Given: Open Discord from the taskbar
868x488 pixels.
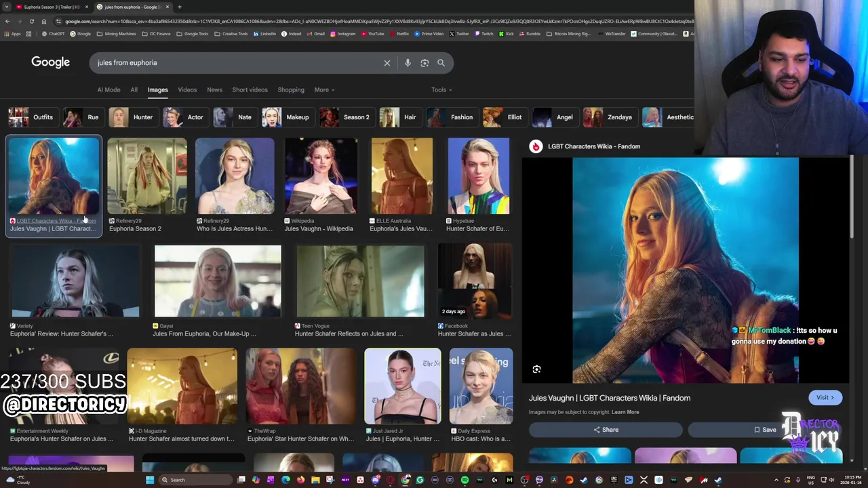Looking at the screenshot, I should (x=376, y=480).
